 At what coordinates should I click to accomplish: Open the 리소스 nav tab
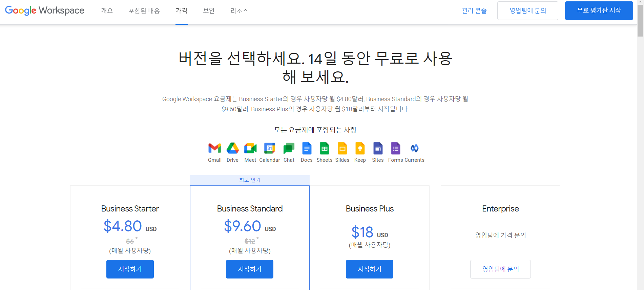pos(239,11)
